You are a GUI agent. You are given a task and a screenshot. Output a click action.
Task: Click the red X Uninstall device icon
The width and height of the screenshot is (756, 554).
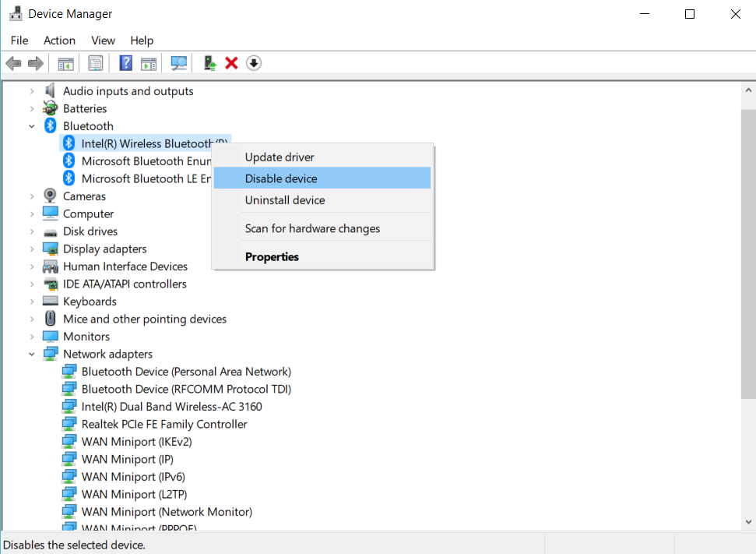point(231,63)
